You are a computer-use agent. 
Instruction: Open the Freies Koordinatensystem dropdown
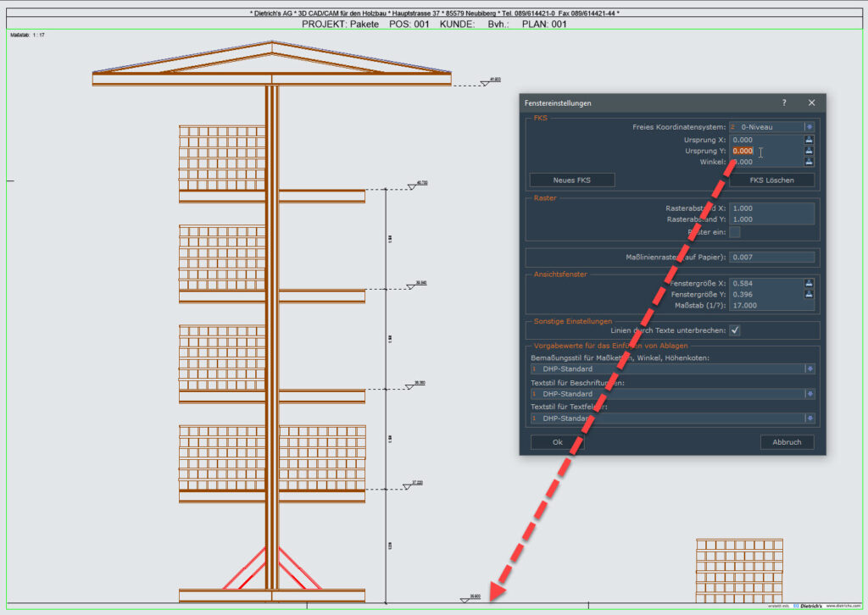(809, 127)
